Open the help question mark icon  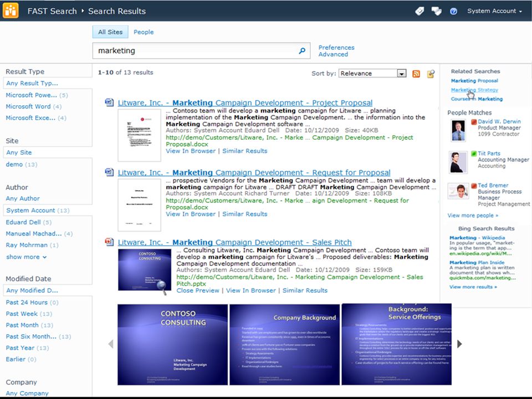[453, 12]
